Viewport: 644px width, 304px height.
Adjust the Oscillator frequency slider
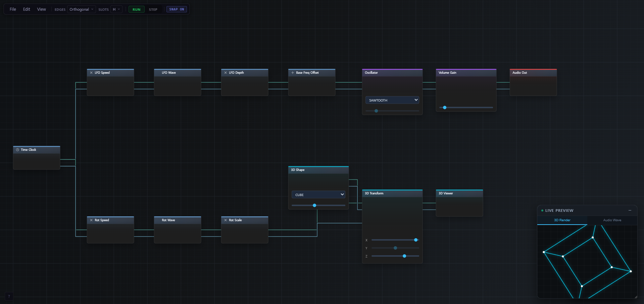pos(392,111)
